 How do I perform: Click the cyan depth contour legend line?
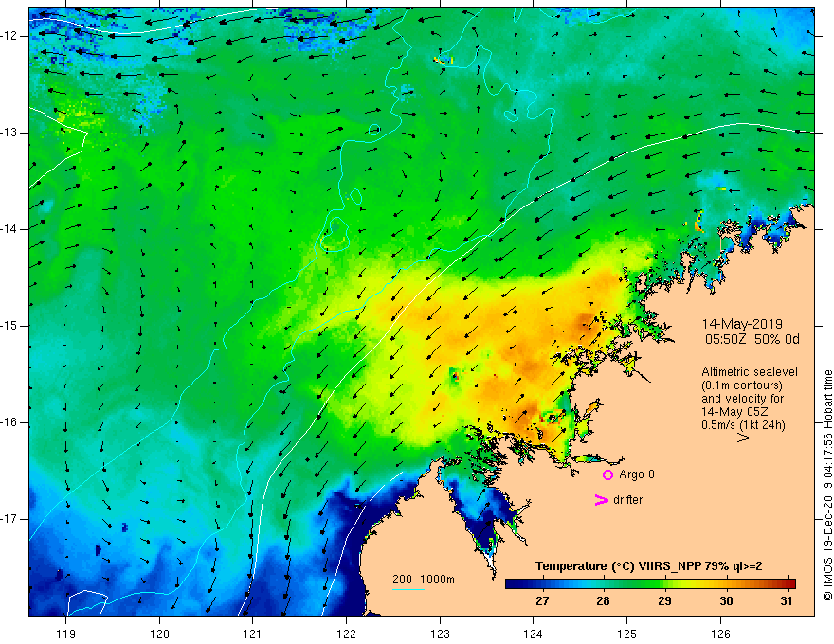coord(408,589)
